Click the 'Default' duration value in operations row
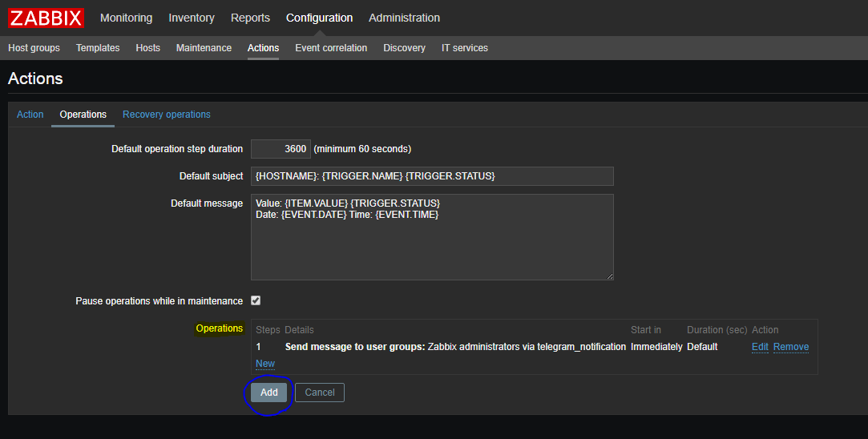This screenshot has width=868, height=439. (x=702, y=347)
